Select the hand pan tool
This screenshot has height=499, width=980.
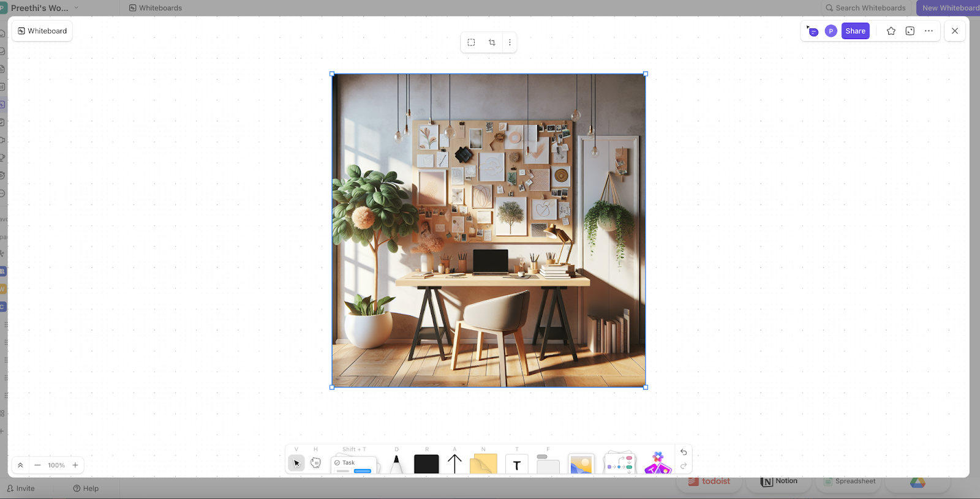tap(315, 463)
